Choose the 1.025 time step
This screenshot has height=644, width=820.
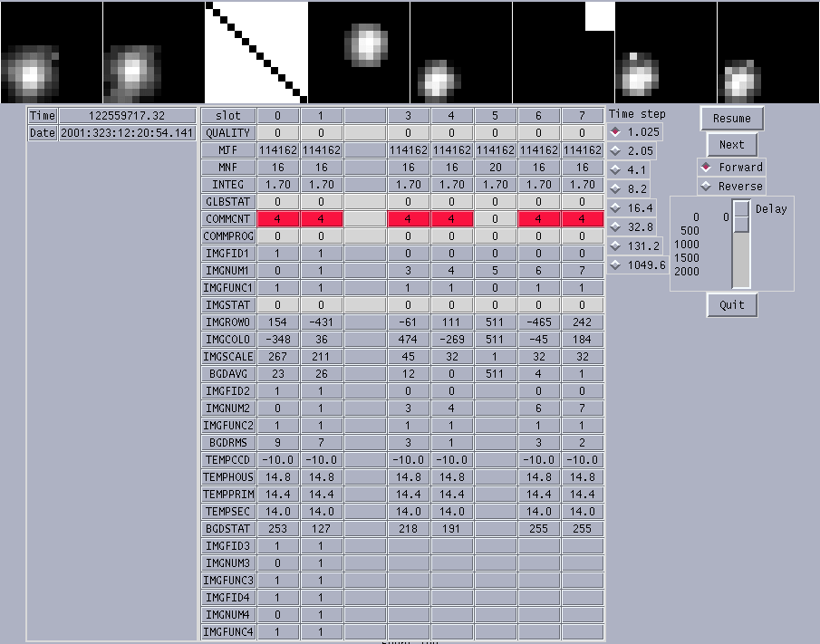tap(635, 131)
